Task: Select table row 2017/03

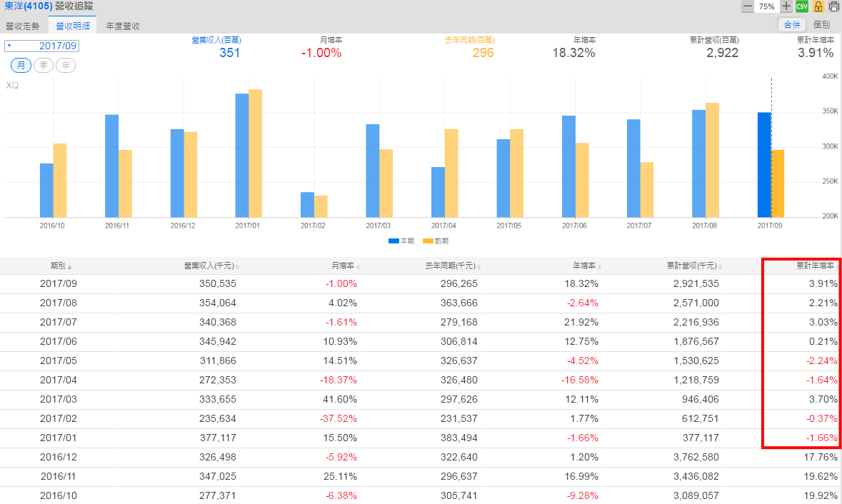Action: point(421,400)
